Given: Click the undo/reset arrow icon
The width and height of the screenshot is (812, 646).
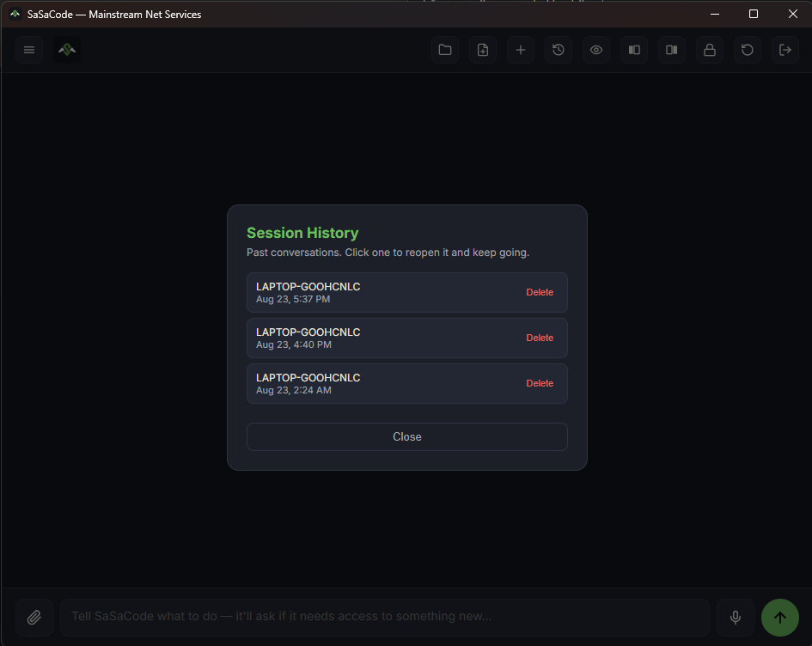Looking at the screenshot, I should tap(748, 50).
